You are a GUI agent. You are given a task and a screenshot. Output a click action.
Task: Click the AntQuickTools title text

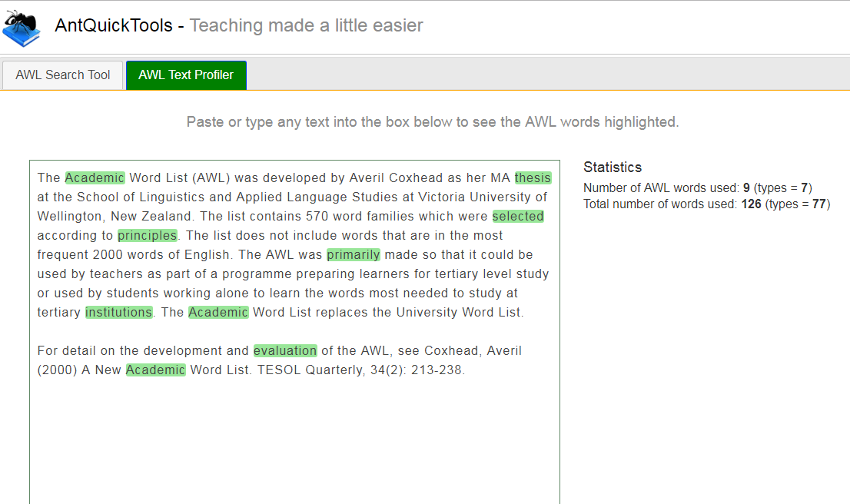pos(114,25)
